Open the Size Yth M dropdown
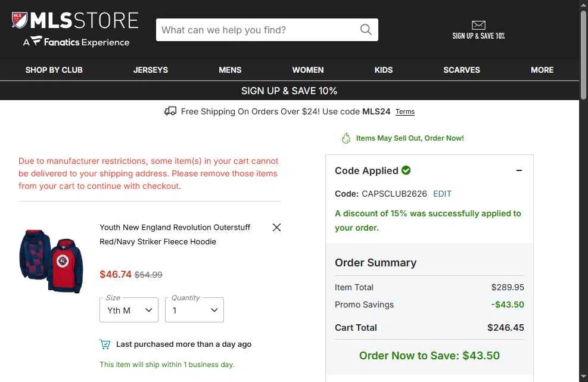 [x=129, y=310]
